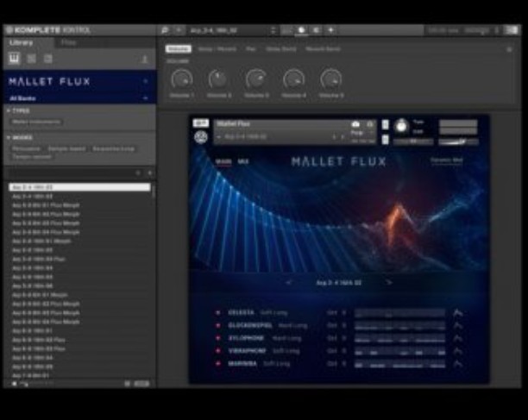Click the camera snapshot icon in Kontakt header

tap(355, 124)
